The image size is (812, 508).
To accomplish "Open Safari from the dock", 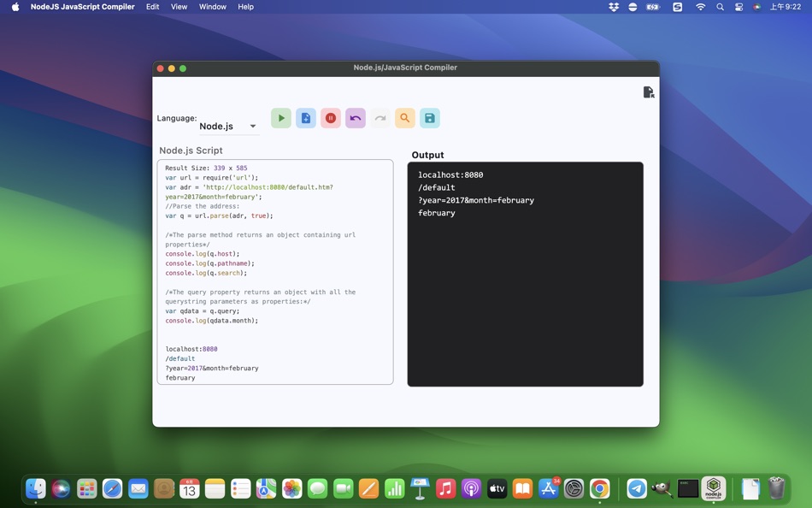I will 112,488.
